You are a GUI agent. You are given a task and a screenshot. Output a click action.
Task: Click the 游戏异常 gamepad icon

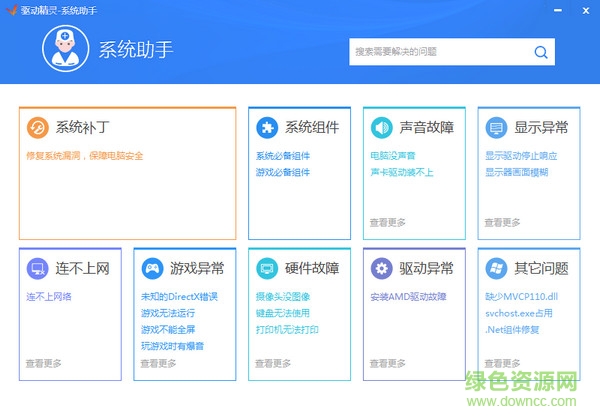pyautogui.click(x=152, y=268)
